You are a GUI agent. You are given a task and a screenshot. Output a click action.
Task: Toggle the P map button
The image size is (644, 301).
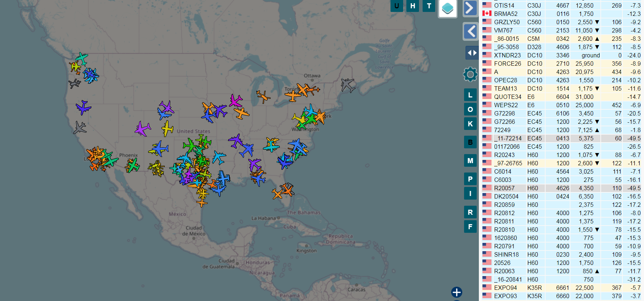tap(470, 179)
